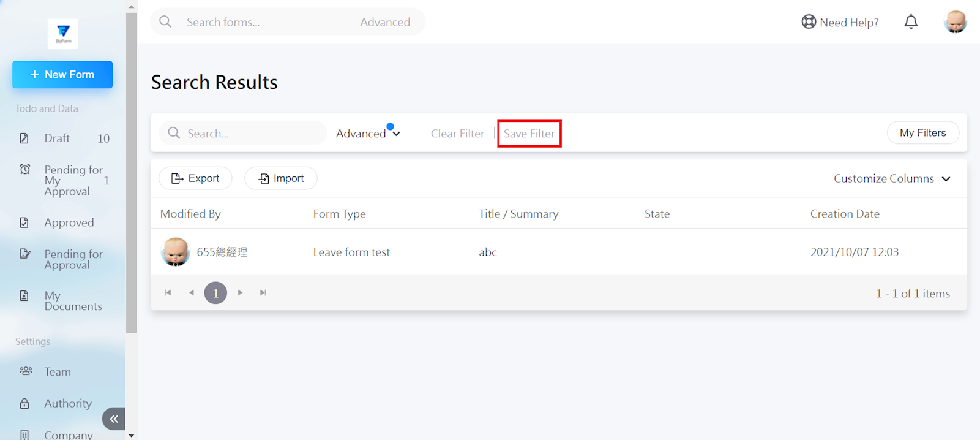Click the Search forms input field
The height and width of the screenshot is (440, 980).
(x=263, y=22)
